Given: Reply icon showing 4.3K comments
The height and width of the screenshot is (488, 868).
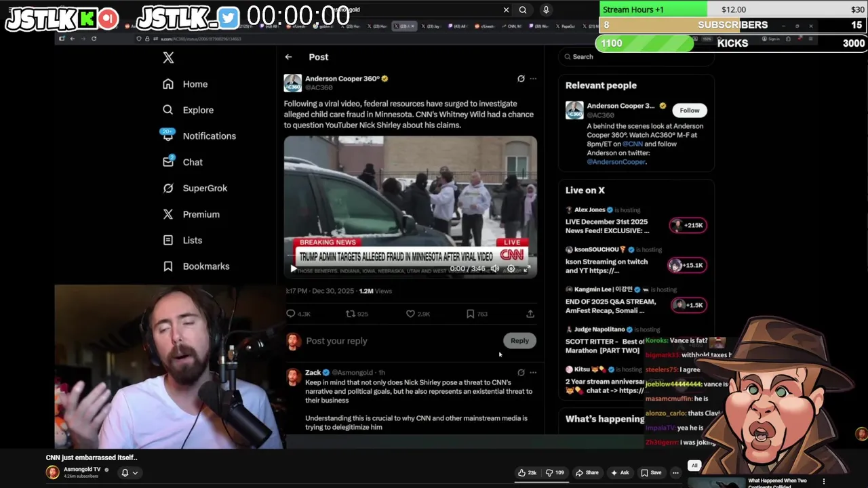Looking at the screenshot, I should tap(298, 314).
